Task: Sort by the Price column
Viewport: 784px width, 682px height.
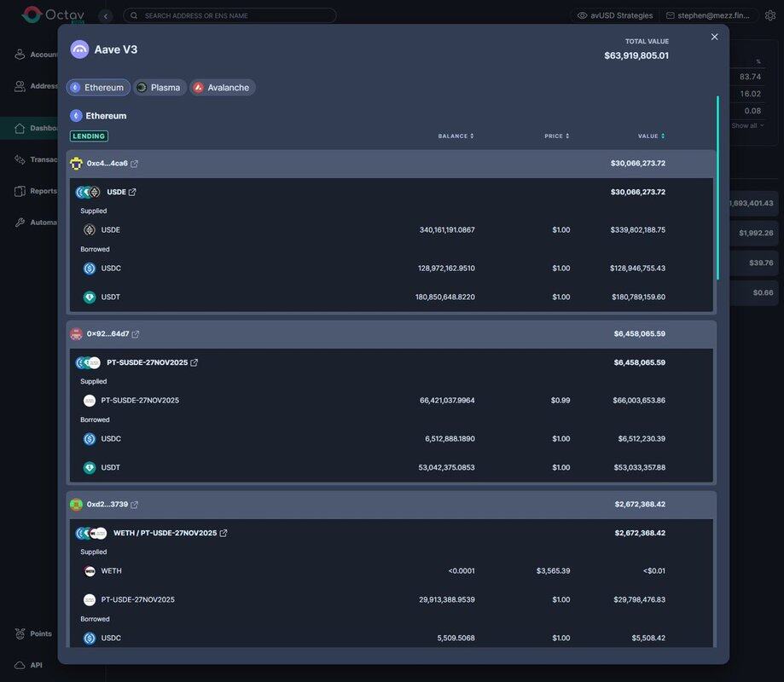Action: click(557, 136)
